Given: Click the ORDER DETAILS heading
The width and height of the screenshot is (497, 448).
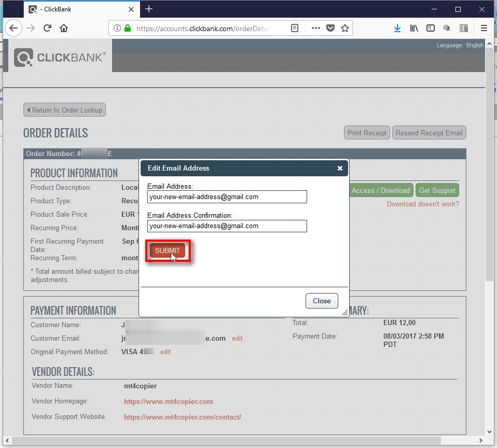Looking at the screenshot, I should click(x=56, y=133).
